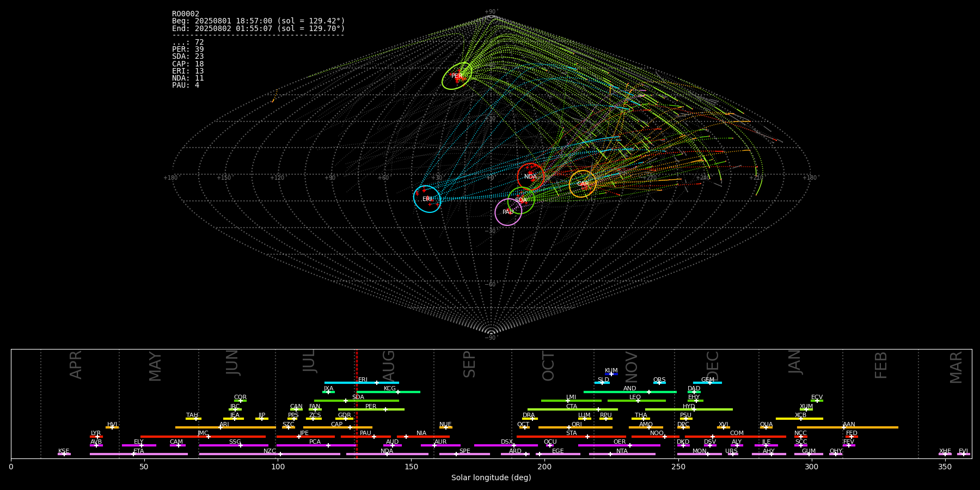Click the PCA shower bar in the timeline
The width and height of the screenshot is (980, 490).
point(316,445)
